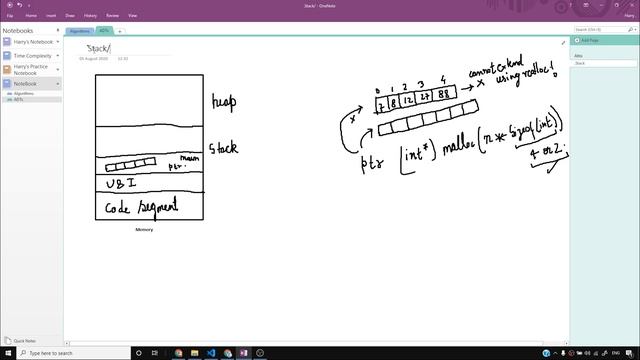The height and width of the screenshot is (360, 640).
Task: Switch to the Draw ribbon tab
Action: point(70,16)
